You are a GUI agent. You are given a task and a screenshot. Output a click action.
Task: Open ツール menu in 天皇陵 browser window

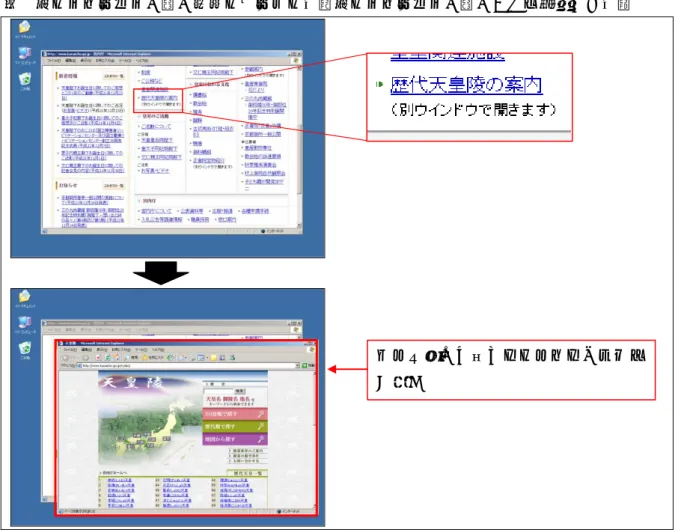141,350
